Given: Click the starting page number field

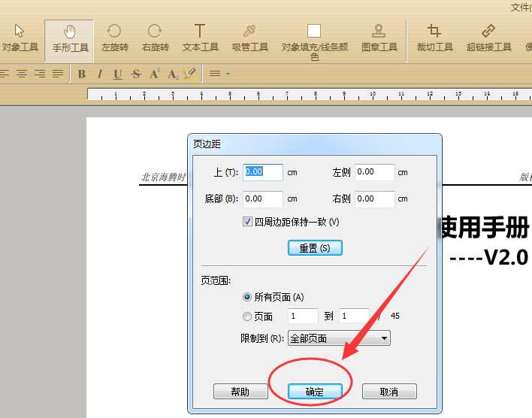Looking at the screenshot, I should pyautogui.click(x=303, y=316).
